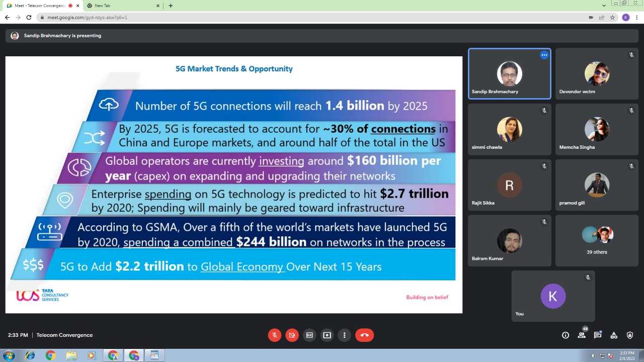Screen dimensions: 644x362
Task: Unmute the microphone in call controls
Action: (x=274, y=335)
